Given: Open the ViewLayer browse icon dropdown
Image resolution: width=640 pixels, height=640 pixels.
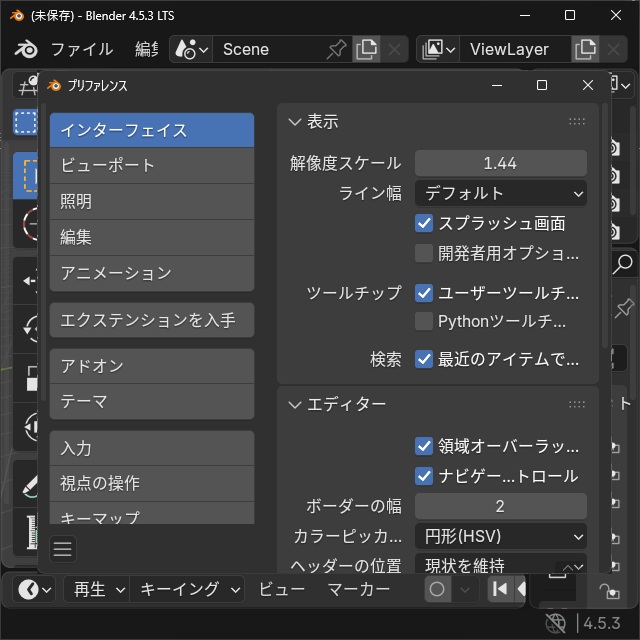Looking at the screenshot, I should pyautogui.click(x=438, y=49).
